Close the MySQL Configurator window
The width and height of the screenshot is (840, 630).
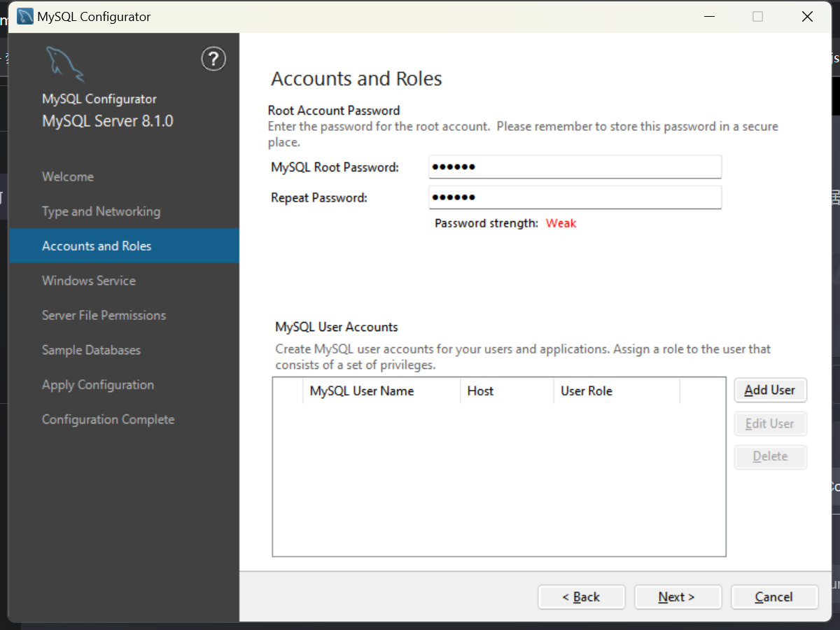pyautogui.click(x=807, y=17)
